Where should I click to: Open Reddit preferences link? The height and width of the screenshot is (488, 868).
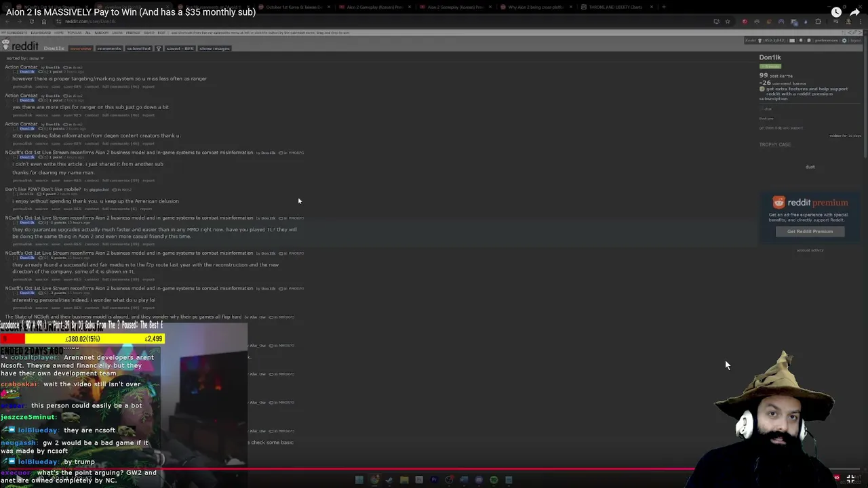coord(826,41)
